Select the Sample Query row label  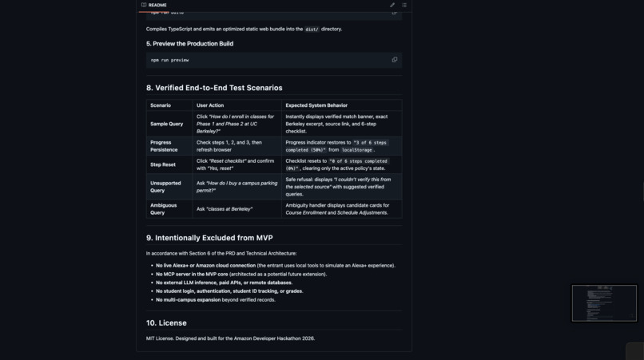click(167, 124)
